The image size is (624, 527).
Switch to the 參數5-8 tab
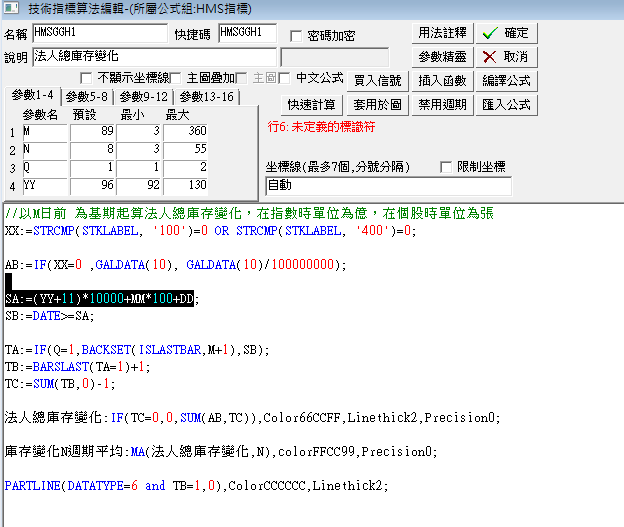click(x=89, y=97)
